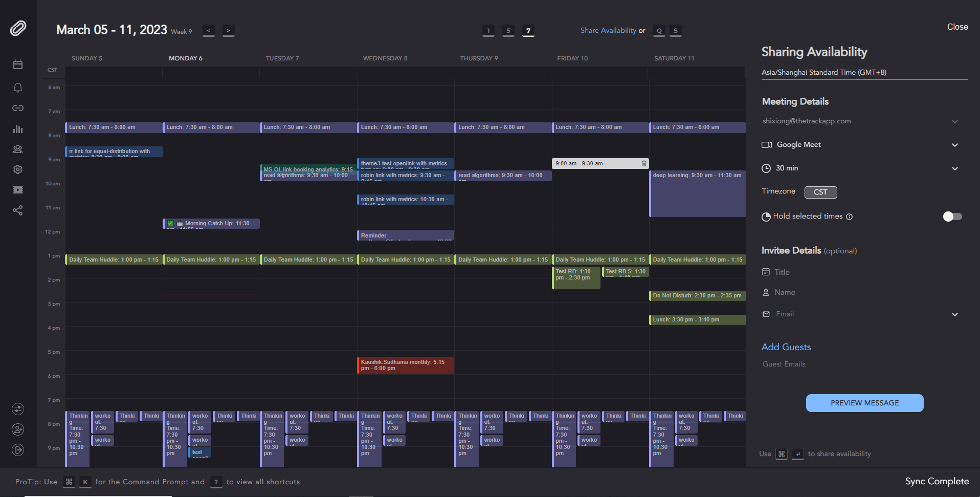
Task: Expand the Email field chevron
Action: (x=954, y=314)
